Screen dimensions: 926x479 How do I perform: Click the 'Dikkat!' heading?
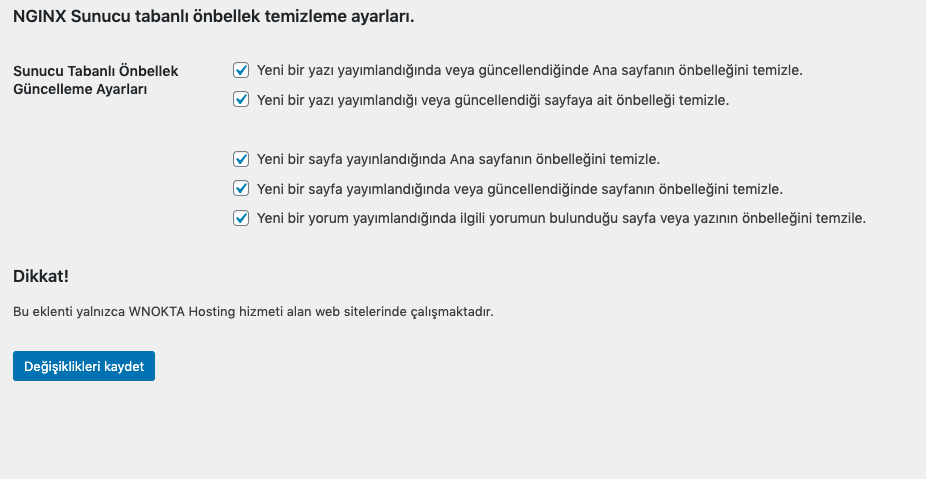pyautogui.click(x=41, y=275)
